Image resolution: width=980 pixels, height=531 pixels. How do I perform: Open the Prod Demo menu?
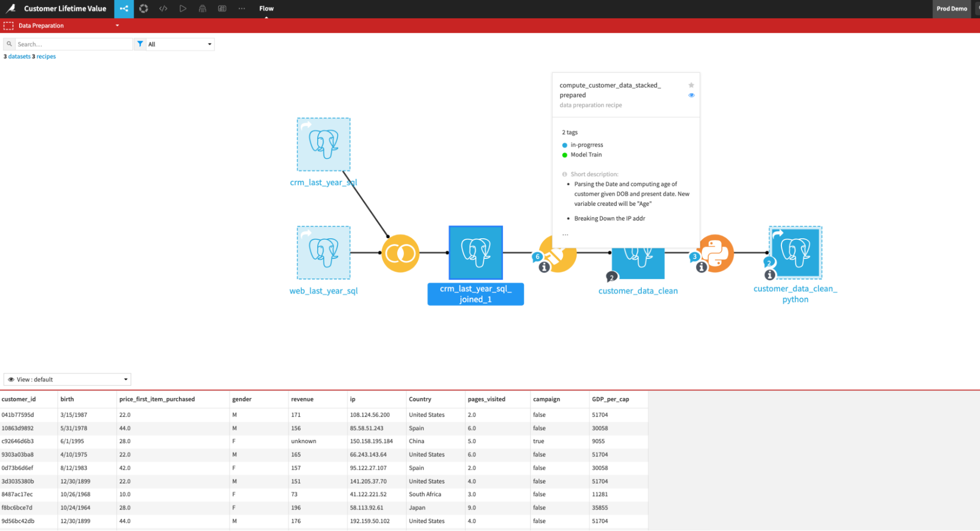pos(951,8)
